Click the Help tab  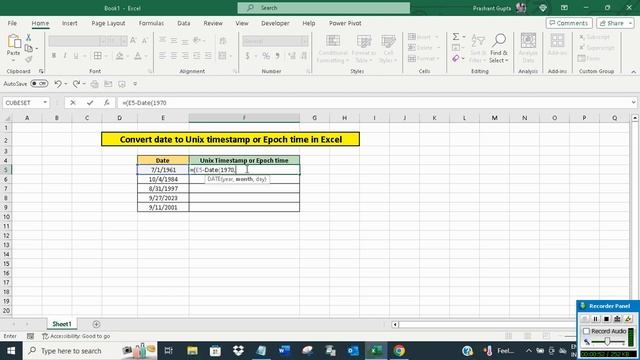[309, 23]
